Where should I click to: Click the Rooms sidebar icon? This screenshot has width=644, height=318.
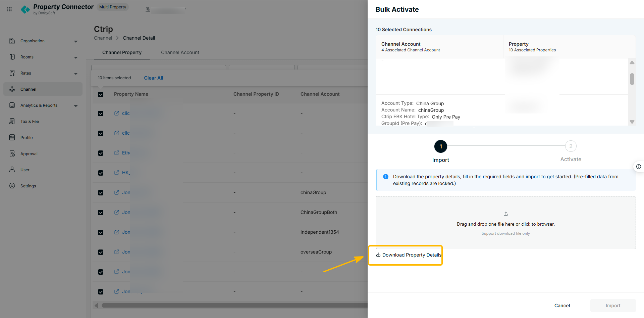point(12,57)
